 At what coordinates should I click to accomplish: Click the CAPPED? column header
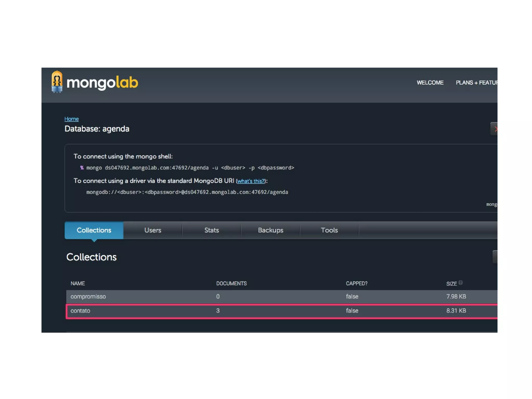click(356, 283)
